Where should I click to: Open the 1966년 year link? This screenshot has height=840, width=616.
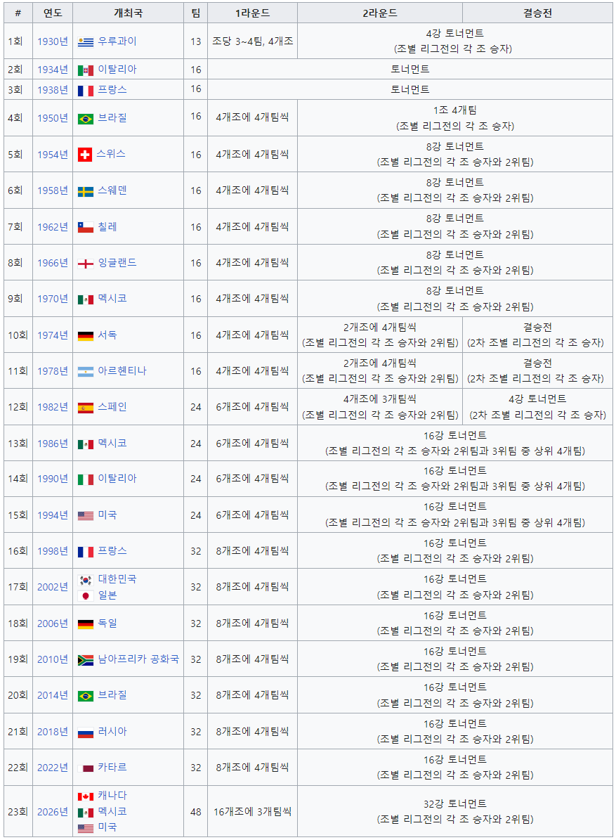(x=53, y=263)
